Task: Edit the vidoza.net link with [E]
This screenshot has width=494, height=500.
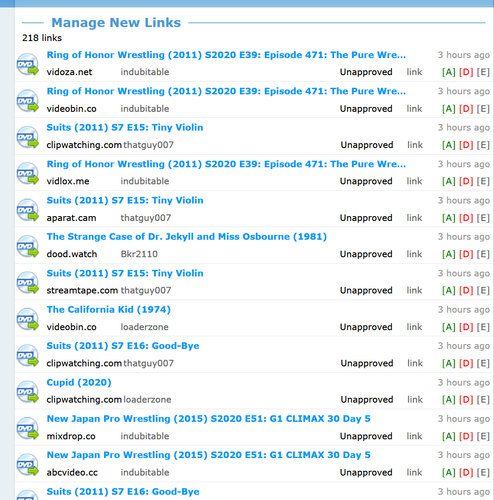Action: click(x=483, y=72)
